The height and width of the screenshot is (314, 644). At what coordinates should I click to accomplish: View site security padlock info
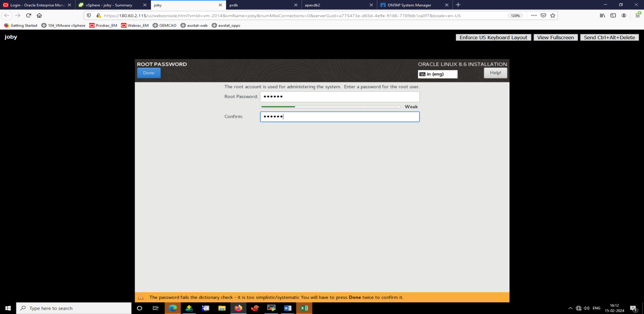[x=98, y=15]
